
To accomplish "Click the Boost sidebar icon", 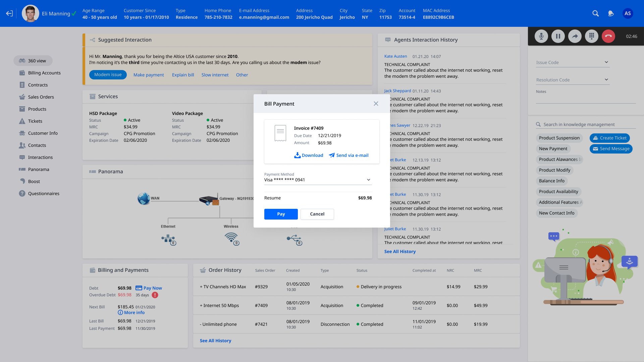I will click(x=22, y=181).
